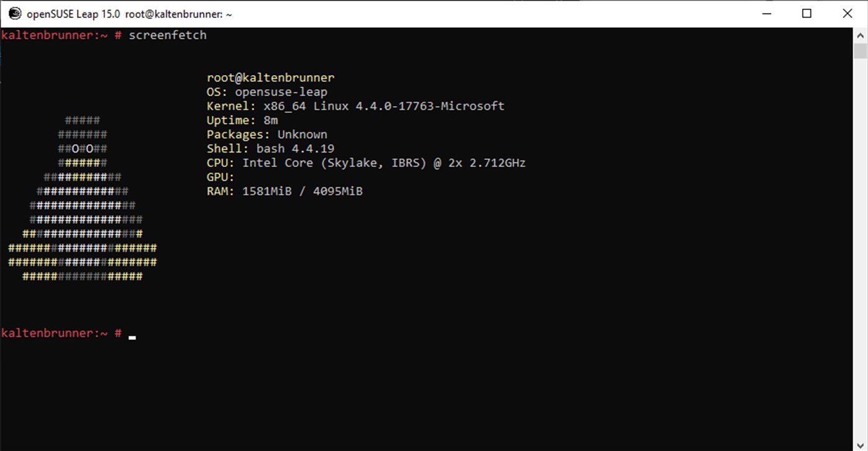
Task: Close the openSUSE Leap terminal window
Action: [x=847, y=14]
